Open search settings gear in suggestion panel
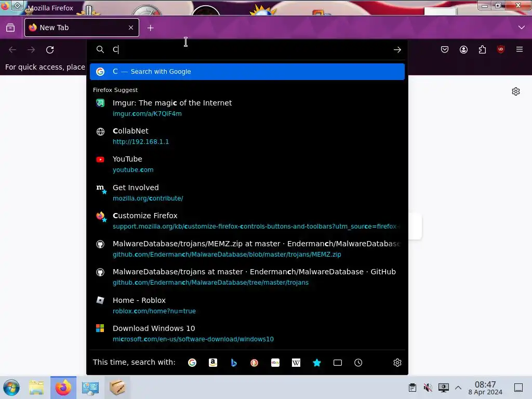 397,363
